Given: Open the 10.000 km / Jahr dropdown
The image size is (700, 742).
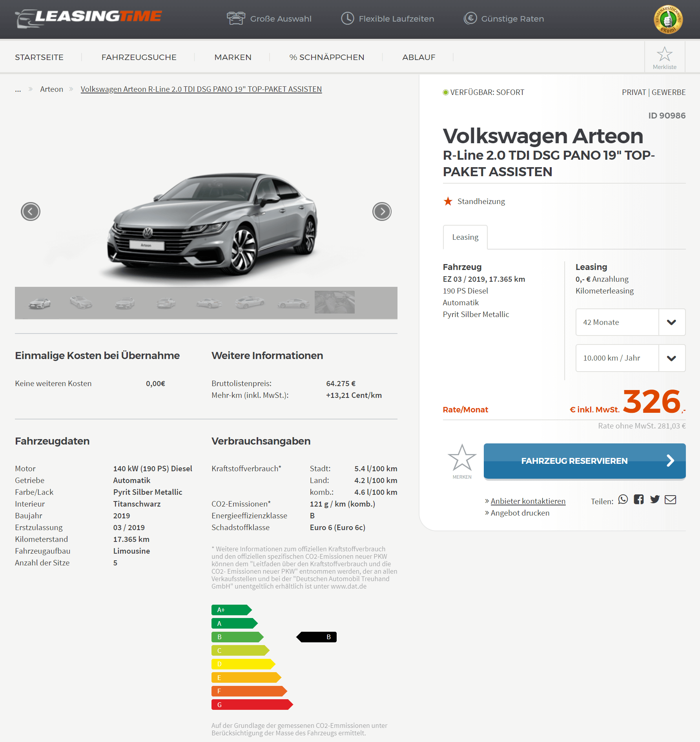Looking at the screenshot, I should pyautogui.click(x=630, y=358).
